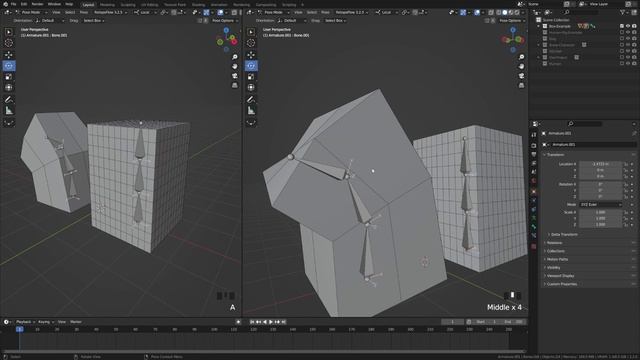The image size is (640, 360).
Task: Open the Pose menu in left viewport
Action: tap(84, 12)
